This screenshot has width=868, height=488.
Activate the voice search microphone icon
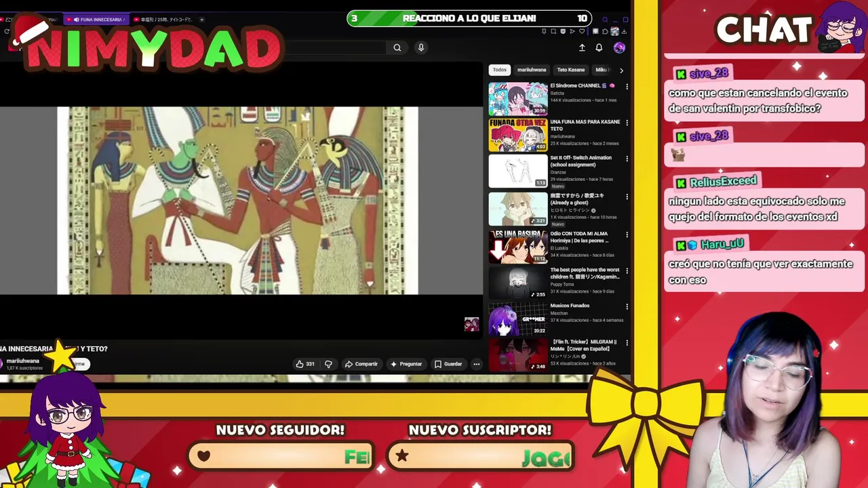point(421,47)
